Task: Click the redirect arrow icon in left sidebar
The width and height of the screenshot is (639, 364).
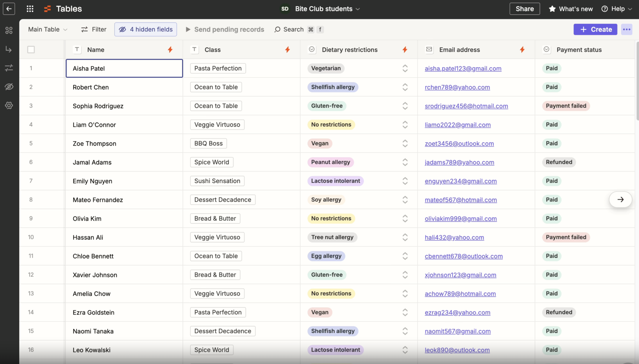Action: pyautogui.click(x=9, y=49)
